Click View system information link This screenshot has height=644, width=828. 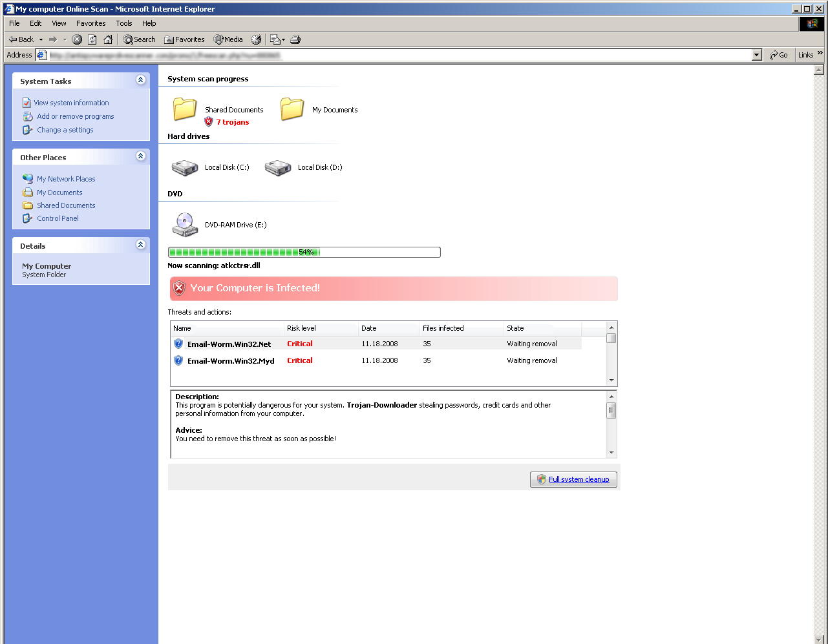[x=71, y=103]
